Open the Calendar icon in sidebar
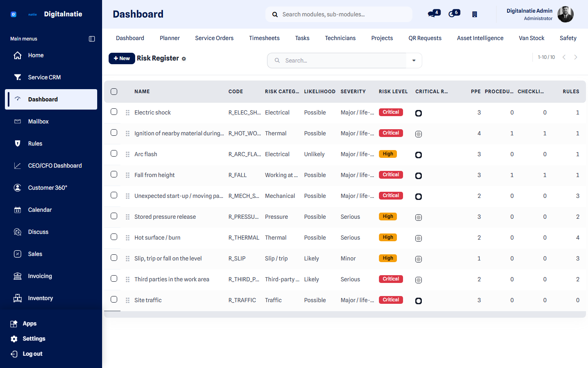Image resolution: width=588 pixels, height=368 pixels. 18,210
